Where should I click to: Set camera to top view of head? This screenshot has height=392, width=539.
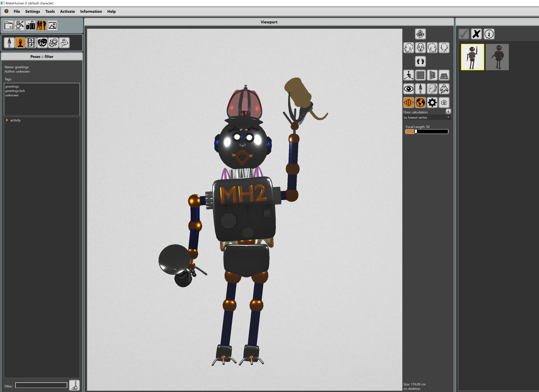pyautogui.click(x=420, y=34)
